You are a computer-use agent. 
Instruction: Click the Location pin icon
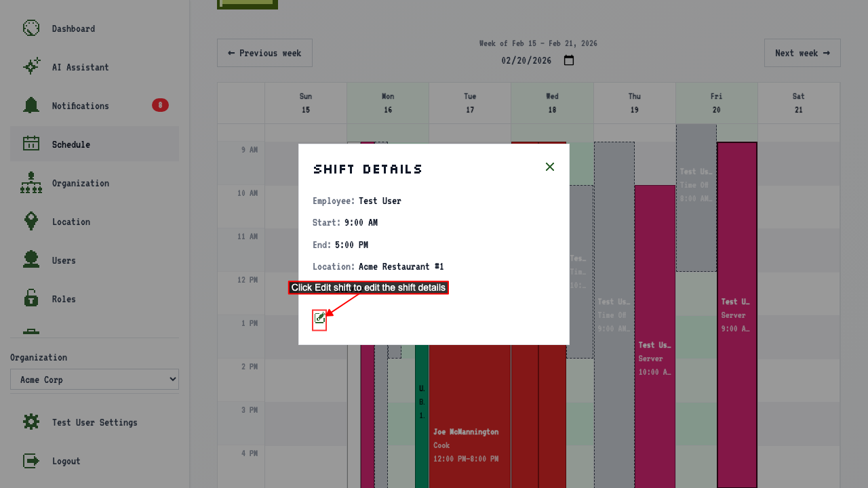[x=31, y=222]
